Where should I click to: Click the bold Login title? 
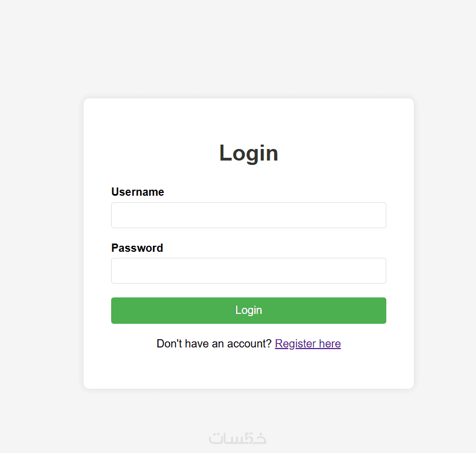tap(248, 153)
